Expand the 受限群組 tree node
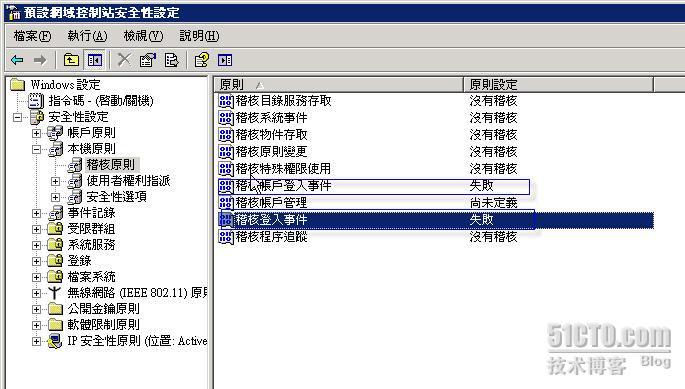 point(36,229)
